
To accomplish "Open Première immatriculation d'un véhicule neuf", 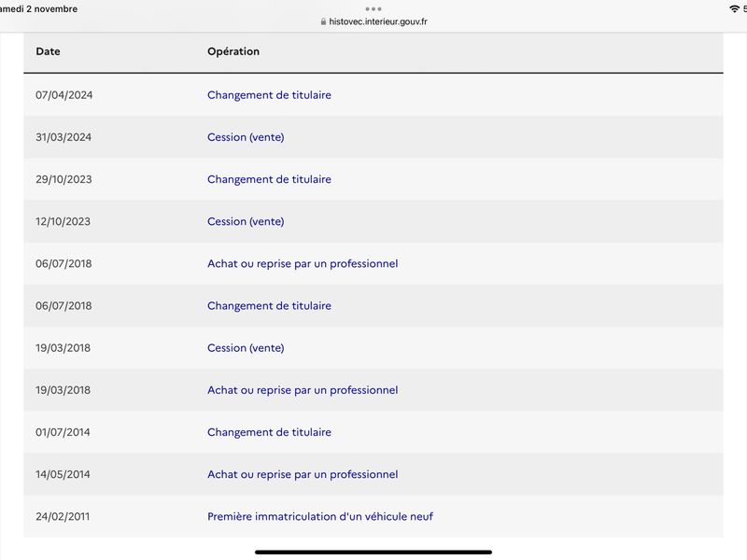I will pos(320,516).
